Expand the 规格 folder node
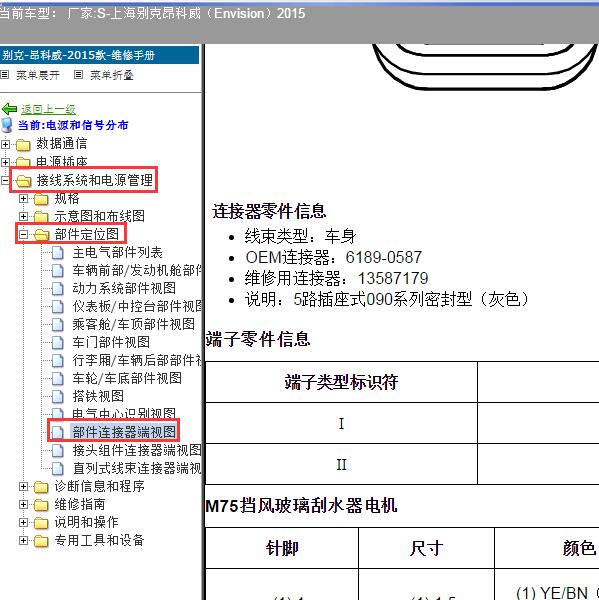The image size is (599, 600). click(x=23, y=199)
